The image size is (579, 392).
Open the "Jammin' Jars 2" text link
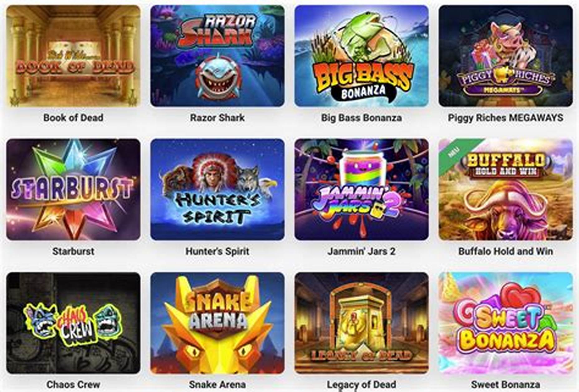(362, 251)
